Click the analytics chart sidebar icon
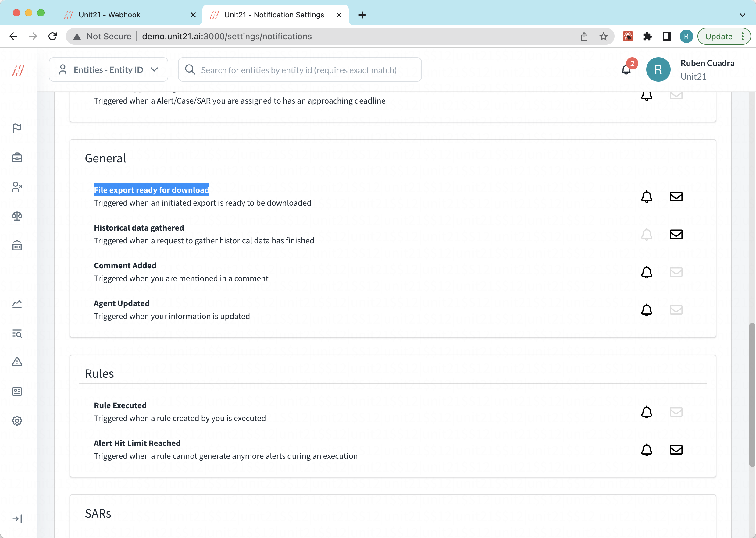This screenshot has width=756, height=538. pos(17,304)
